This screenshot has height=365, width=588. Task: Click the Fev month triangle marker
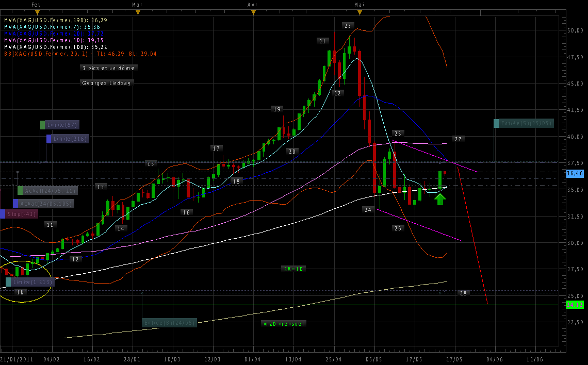(x=37, y=12)
